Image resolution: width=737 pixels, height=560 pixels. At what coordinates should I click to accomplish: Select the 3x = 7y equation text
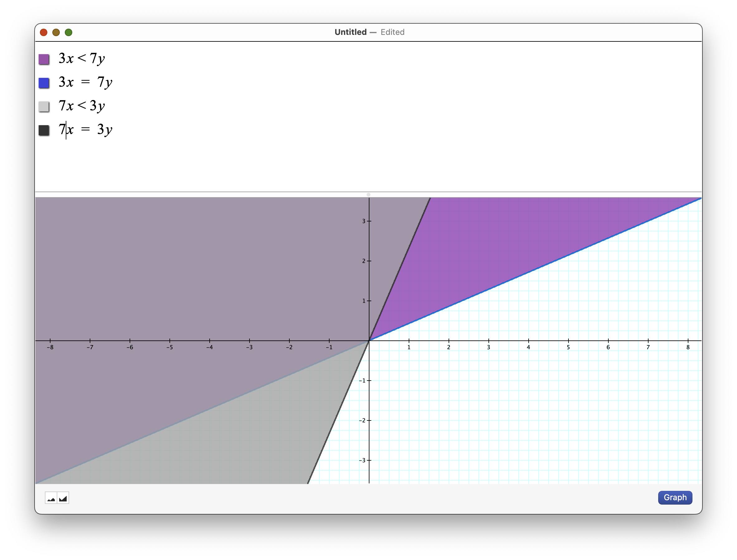(x=85, y=82)
